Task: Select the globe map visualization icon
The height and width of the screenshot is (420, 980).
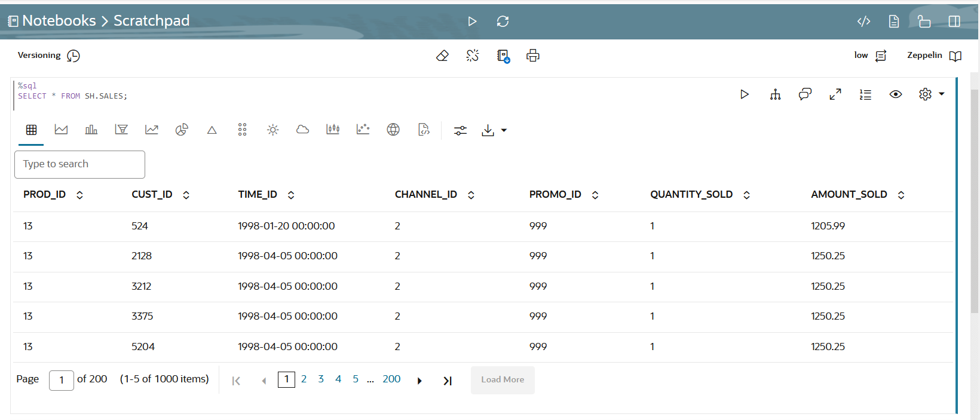Action: click(x=393, y=130)
